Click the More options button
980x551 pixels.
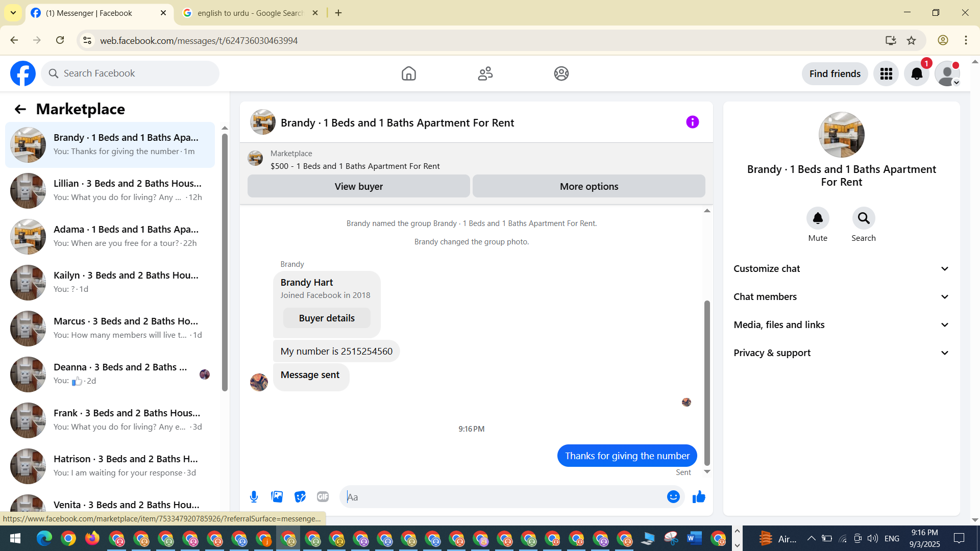(589, 186)
